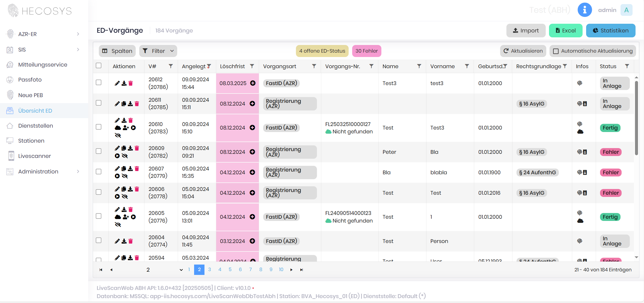
Task: Open the page number selector dropdown
Action: coord(164,270)
